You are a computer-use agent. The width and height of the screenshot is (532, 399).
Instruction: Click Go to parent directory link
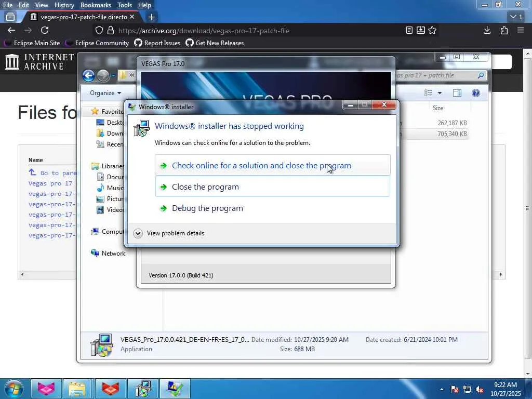[53, 172]
